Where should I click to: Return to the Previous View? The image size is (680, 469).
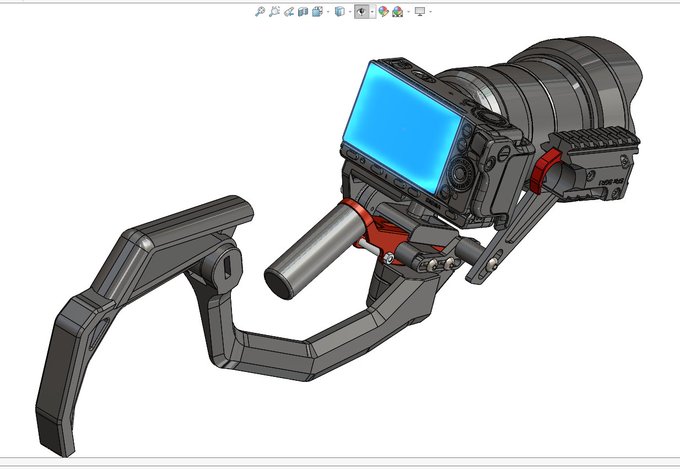pos(289,12)
